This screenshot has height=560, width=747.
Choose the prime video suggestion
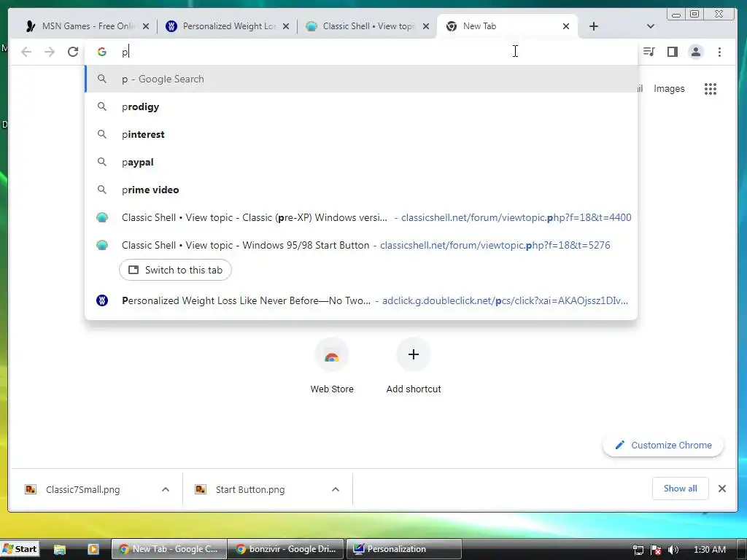(361, 190)
